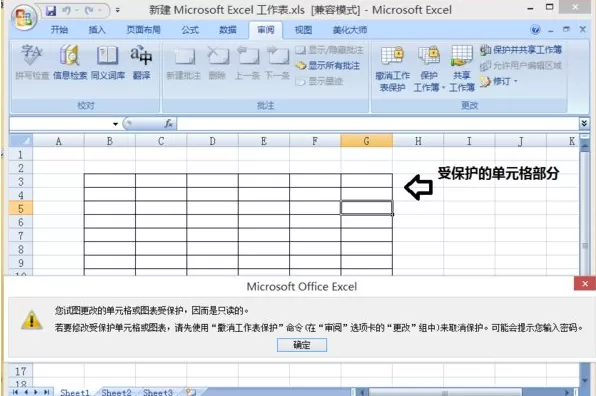
Task: Open 保护工作簿 dropdown button
Action: (x=429, y=69)
